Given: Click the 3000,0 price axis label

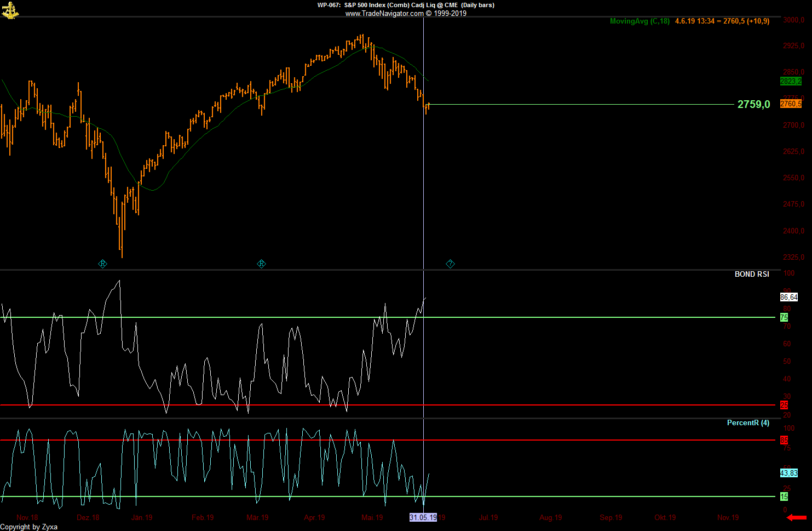Looking at the screenshot, I should (x=794, y=20).
